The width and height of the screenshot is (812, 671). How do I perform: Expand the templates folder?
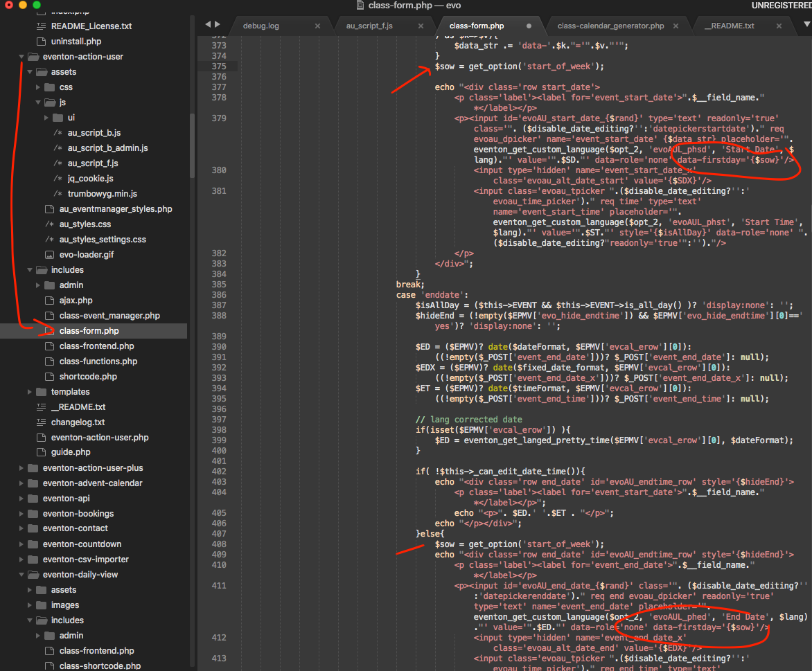pyautogui.click(x=30, y=392)
